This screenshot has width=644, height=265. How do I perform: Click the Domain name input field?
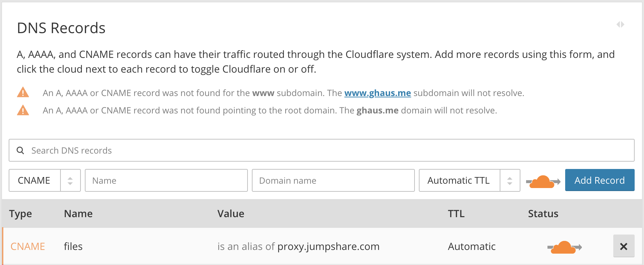pos(333,180)
